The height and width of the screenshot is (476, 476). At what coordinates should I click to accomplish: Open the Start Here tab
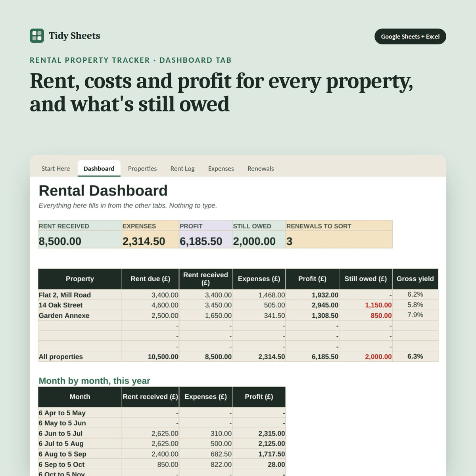pos(56,169)
